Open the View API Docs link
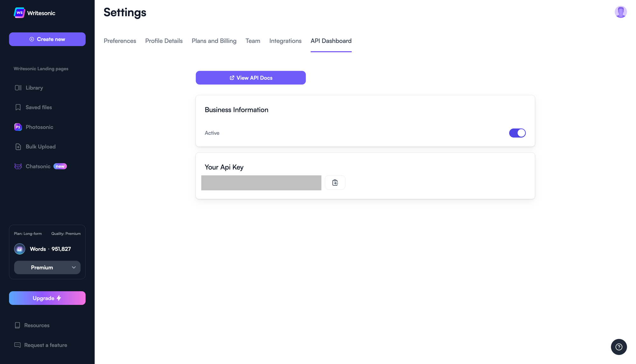 point(251,77)
